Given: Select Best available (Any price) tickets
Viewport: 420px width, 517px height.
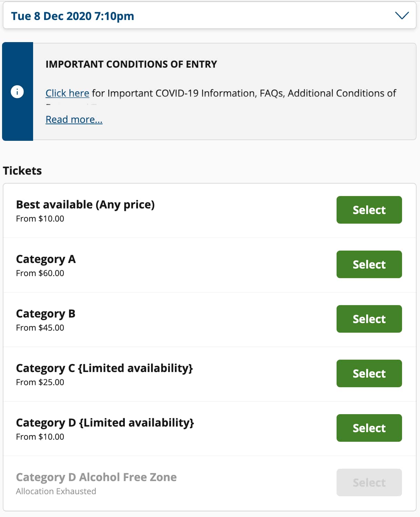Looking at the screenshot, I should click(369, 210).
